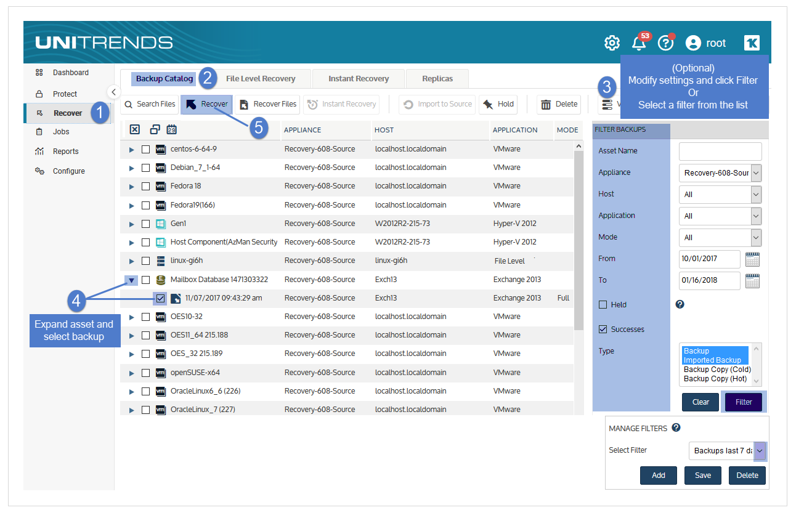The image size is (812, 526).
Task: Click the help icon next to Held
Action: [680, 304]
